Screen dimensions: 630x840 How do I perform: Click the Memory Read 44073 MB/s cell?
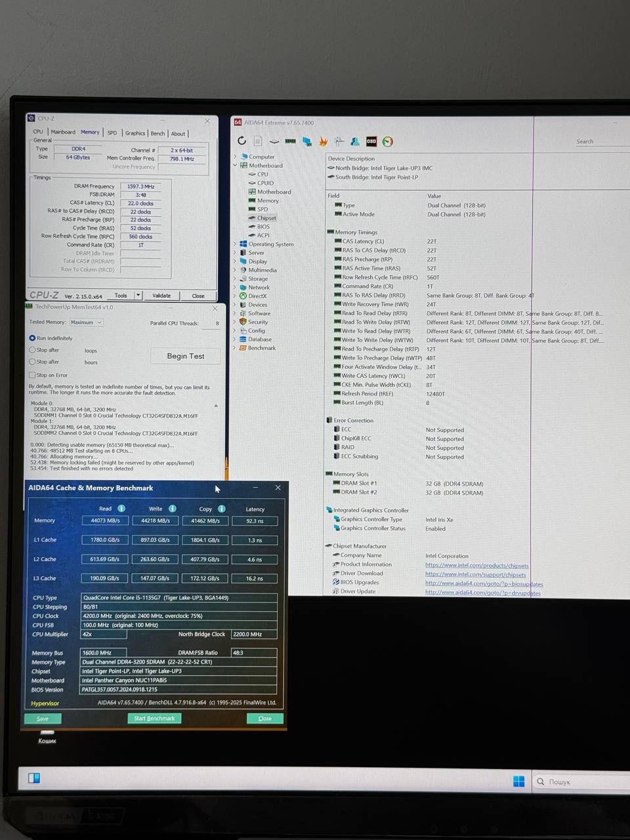(105, 520)
